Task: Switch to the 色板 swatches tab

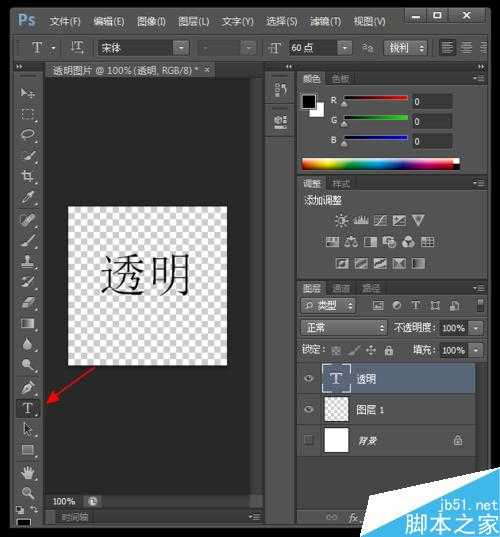Action: click(x=340, y=79)
